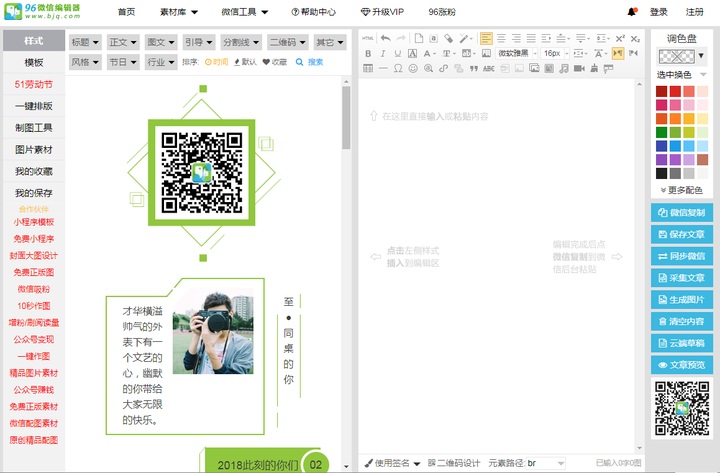Click the search and replace magnifier icon
Screen dimensions: 720x473
coord(428,68)
